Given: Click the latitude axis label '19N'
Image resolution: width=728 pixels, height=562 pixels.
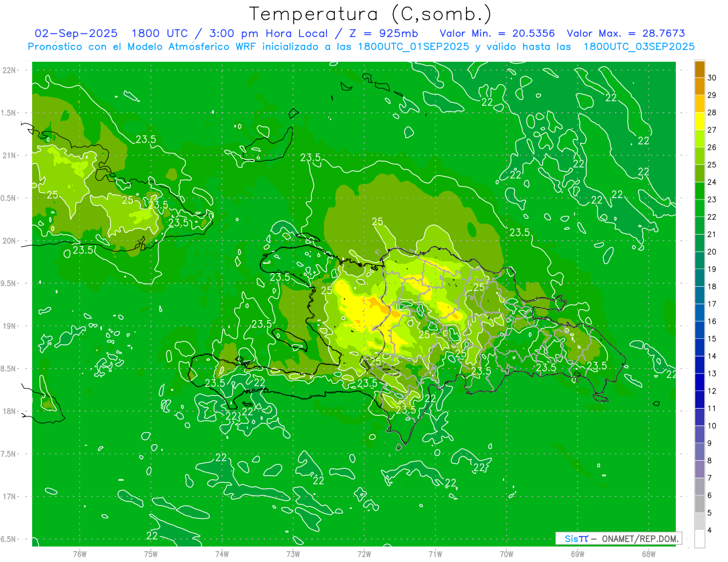Looking at the screenshot, I should 10,326.
